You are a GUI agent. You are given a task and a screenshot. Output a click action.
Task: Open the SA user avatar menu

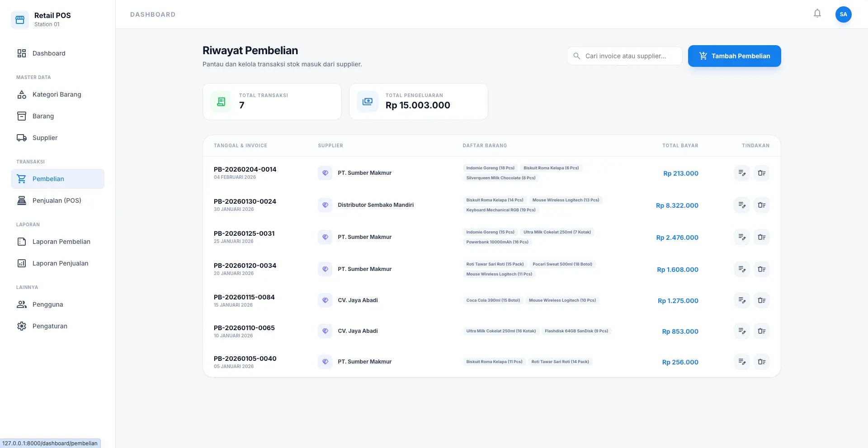[843, 14]
